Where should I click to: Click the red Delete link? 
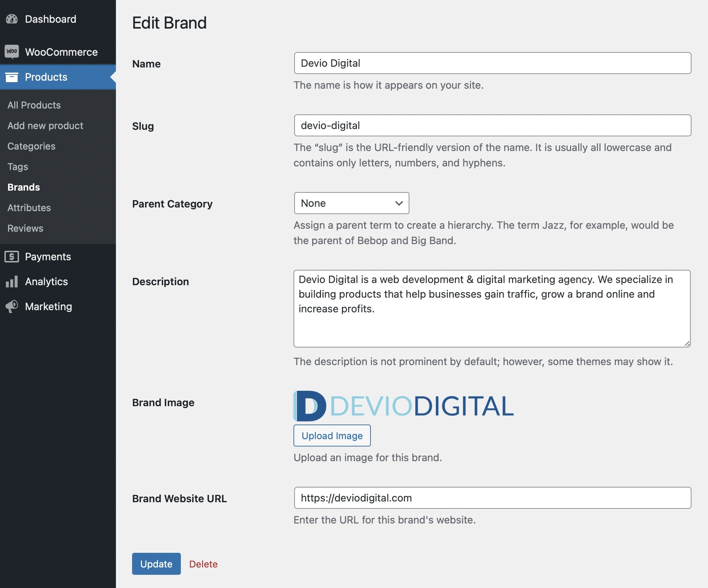tap(203, 564)
